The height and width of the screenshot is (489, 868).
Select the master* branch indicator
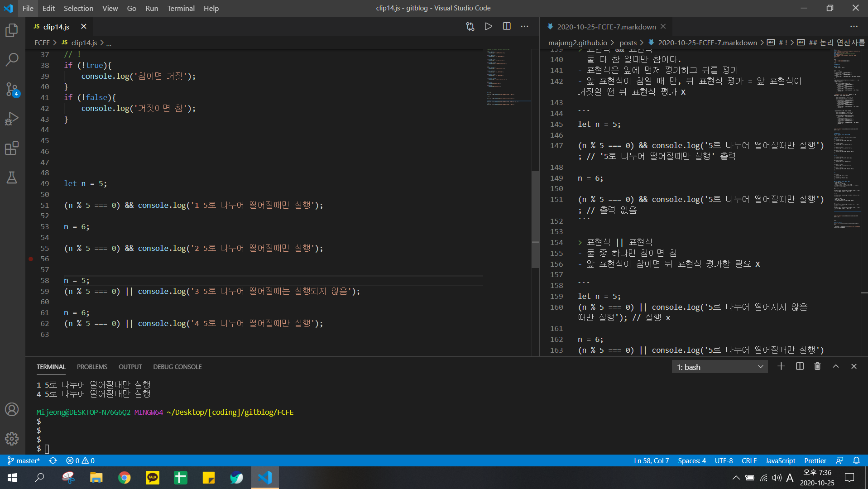tap(24, 460)
